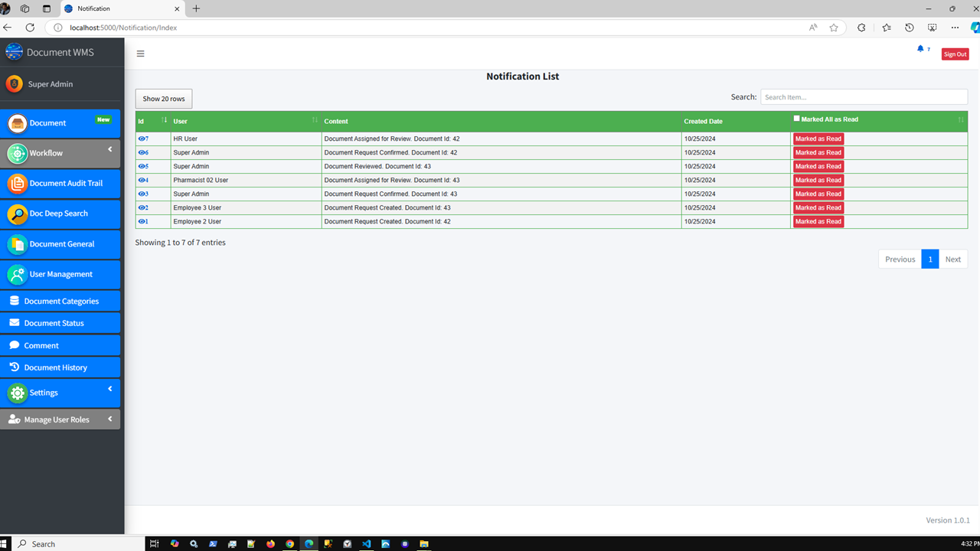Click the eye icon beside notification Id 4
Image resolution: width=980 pixels, height=551 pixels.
142,180
